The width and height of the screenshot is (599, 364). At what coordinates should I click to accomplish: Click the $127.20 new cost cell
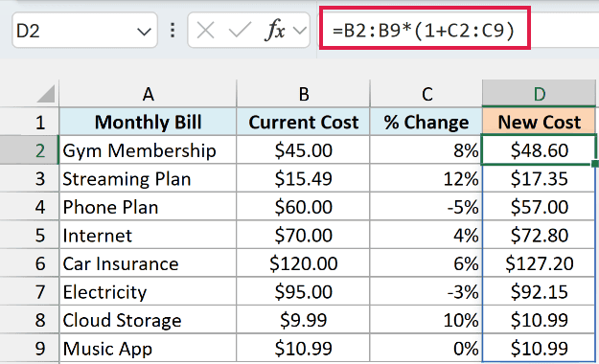[x=539, y=263]
